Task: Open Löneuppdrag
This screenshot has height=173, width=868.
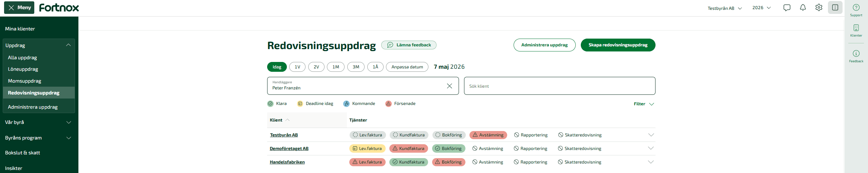Action: click(x=23, y=69)
